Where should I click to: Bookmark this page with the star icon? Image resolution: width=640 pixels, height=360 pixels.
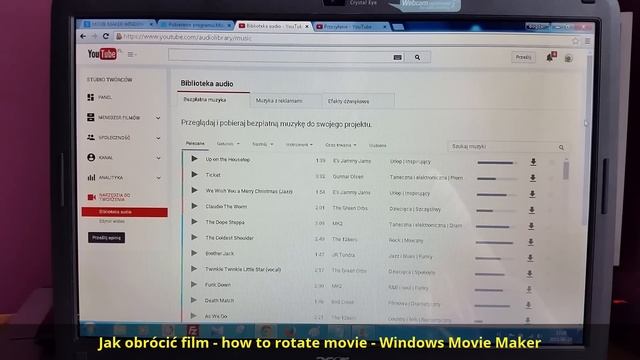575,41
